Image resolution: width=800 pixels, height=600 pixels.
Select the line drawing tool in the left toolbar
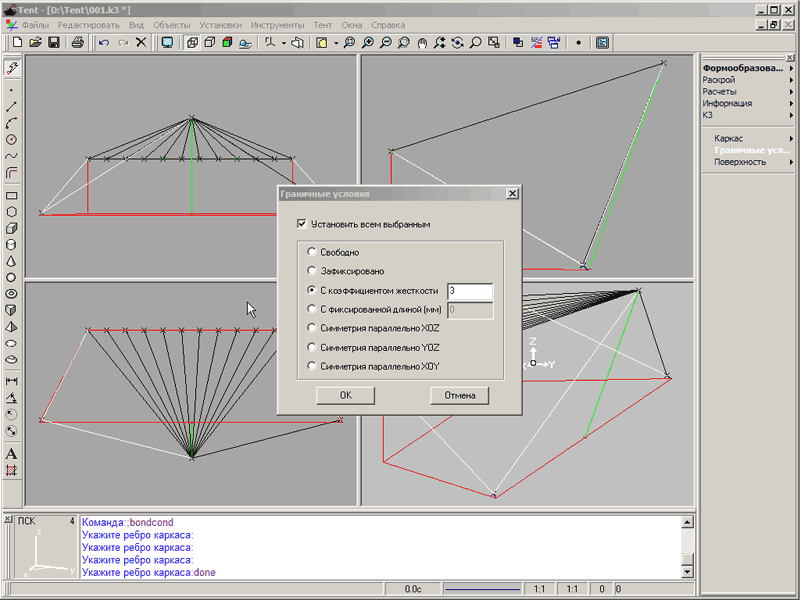point(11,107)
